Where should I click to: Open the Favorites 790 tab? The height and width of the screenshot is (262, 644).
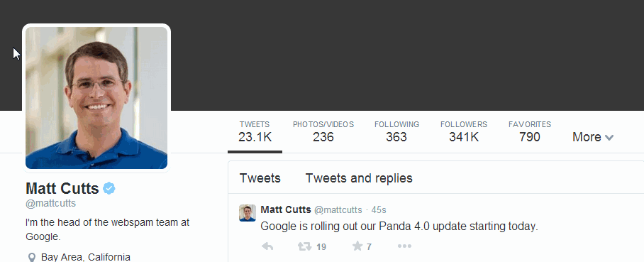[529, 131]
